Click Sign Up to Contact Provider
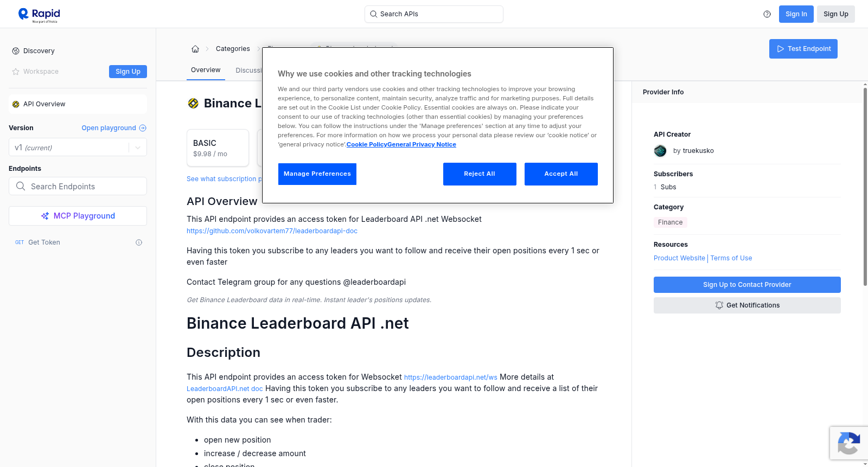This screenshot has width=868, height=467. [747, 285]
